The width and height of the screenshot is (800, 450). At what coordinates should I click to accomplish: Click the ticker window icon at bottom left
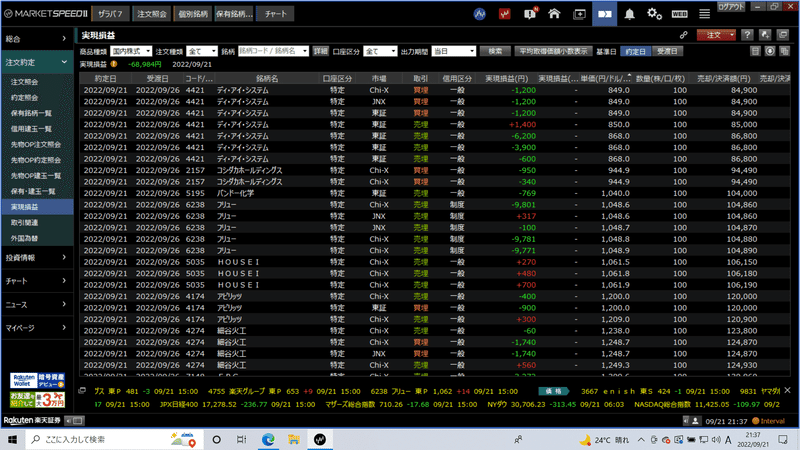pyautogui.click(x=82, y=391)
